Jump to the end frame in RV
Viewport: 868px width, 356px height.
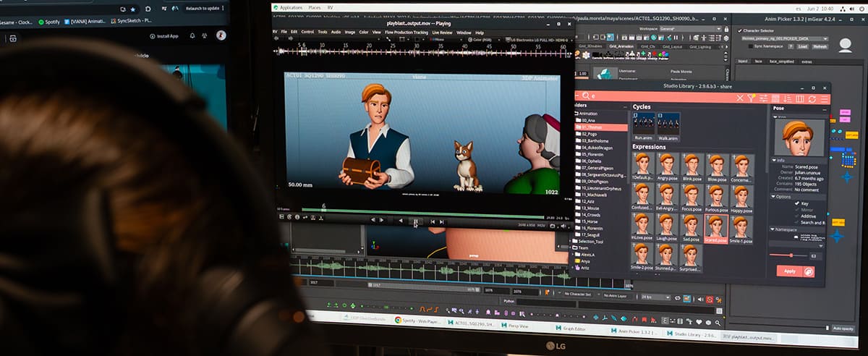[442, 221]
